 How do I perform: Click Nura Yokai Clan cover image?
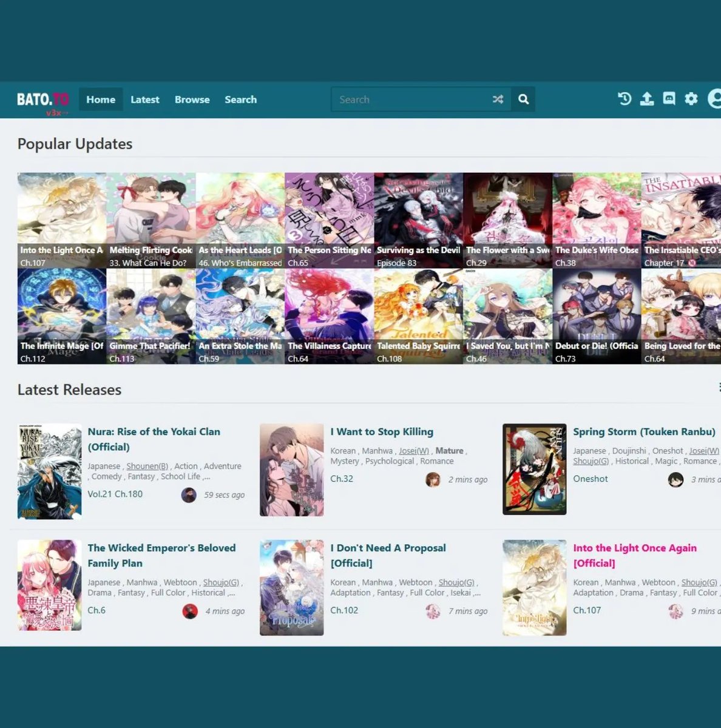coord(49,471)
